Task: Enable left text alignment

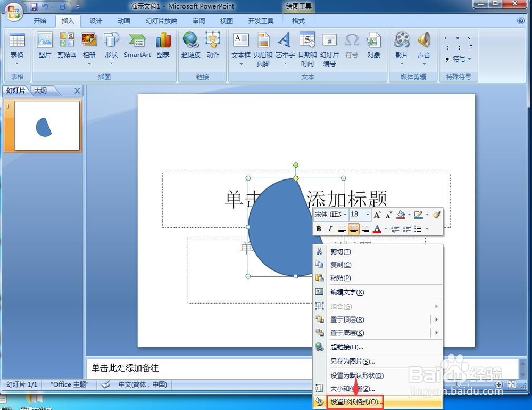Action: point(341,228)
